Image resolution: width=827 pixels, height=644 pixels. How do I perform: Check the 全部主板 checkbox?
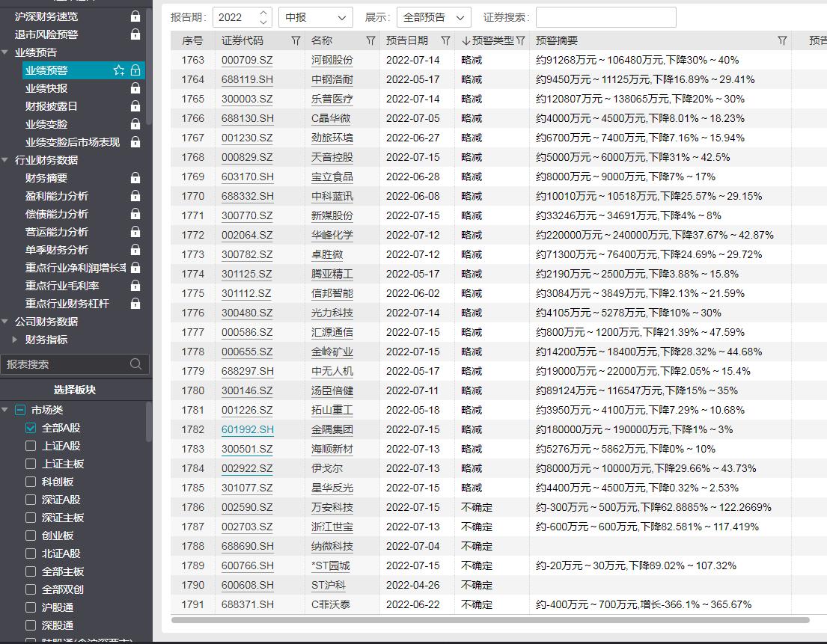coord(31,571)
